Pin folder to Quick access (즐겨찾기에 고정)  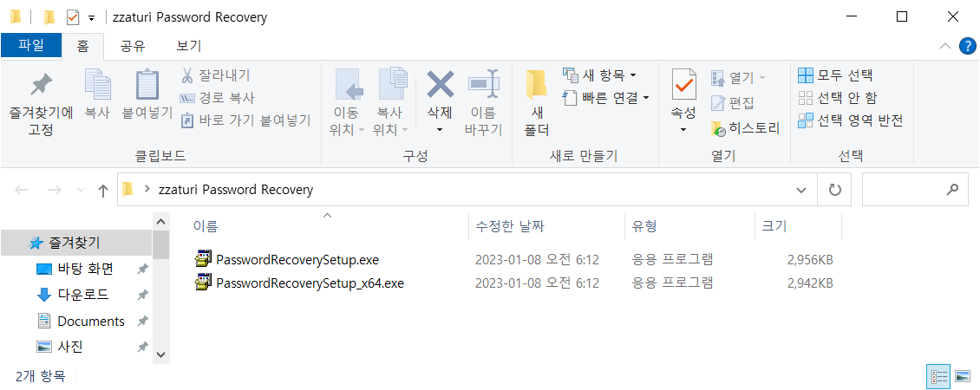(42, 103)
